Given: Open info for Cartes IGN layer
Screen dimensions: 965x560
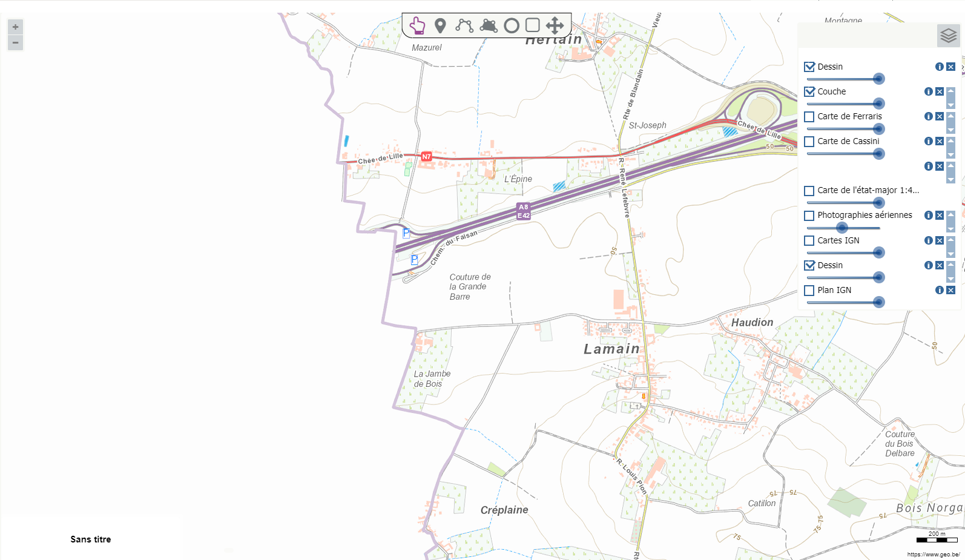Looking at the screenshot, I should (929, 240).
